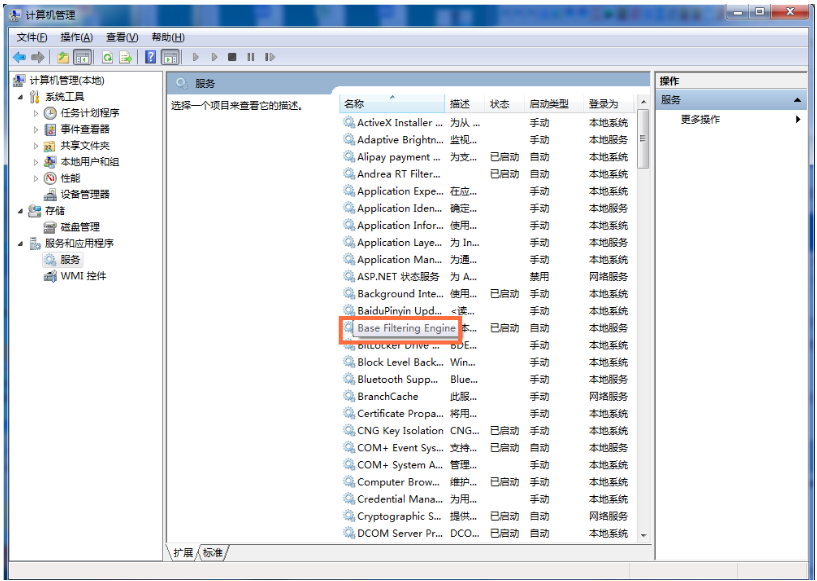
Task: Select the Adaptive Brightness service row
Action: 487,140
